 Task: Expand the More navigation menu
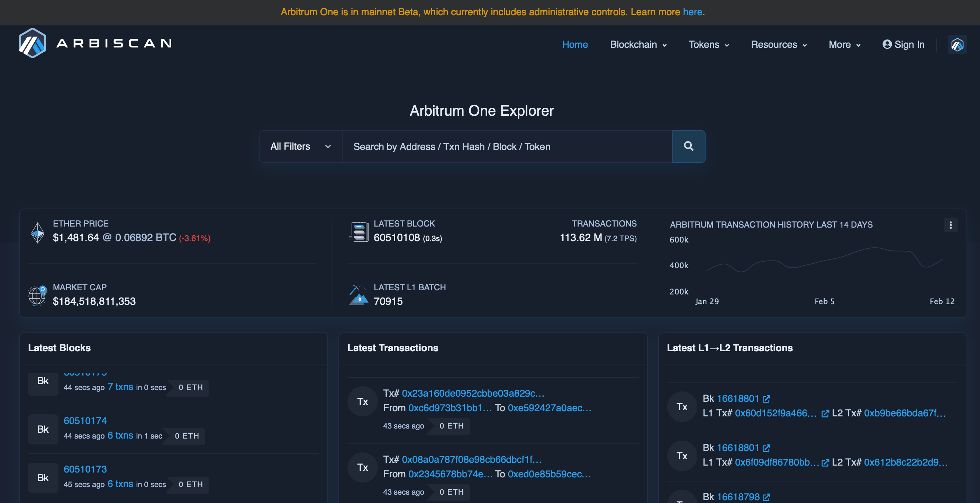(x=844, y=45)
